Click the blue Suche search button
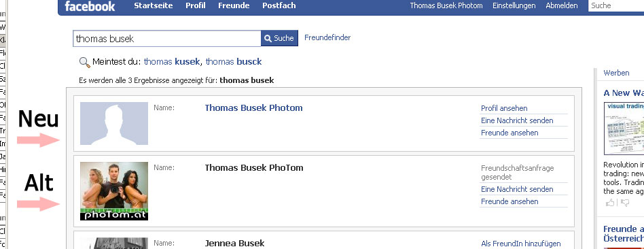Image resolution: width=644 pixels, height=249 pixels. click(279, 38)
